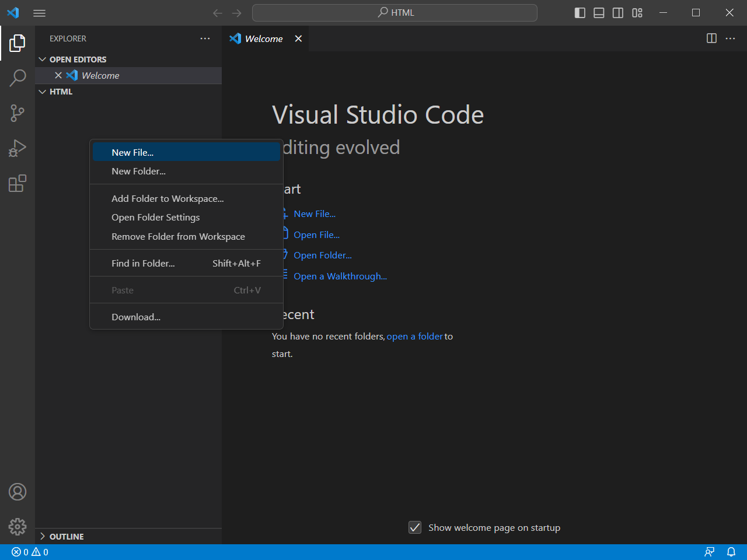Toggle the bottom panel layout icon
This screenshot has width=747, height=560.
(599, 13)
